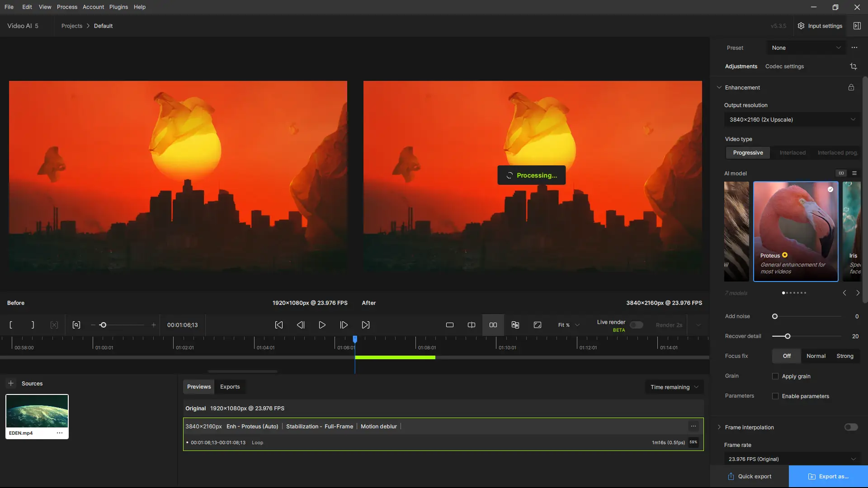Select the split view comparison icon

(471, 325)
